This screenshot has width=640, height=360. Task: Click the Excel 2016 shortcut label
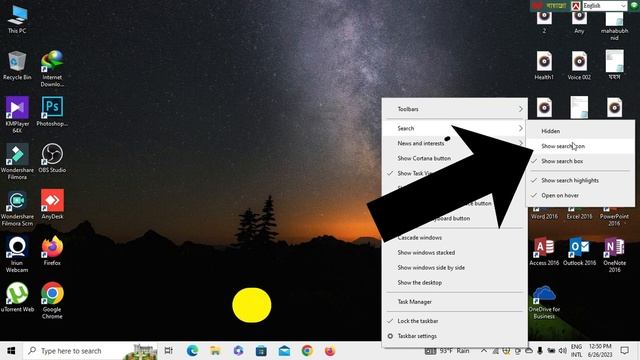(579, 217)
